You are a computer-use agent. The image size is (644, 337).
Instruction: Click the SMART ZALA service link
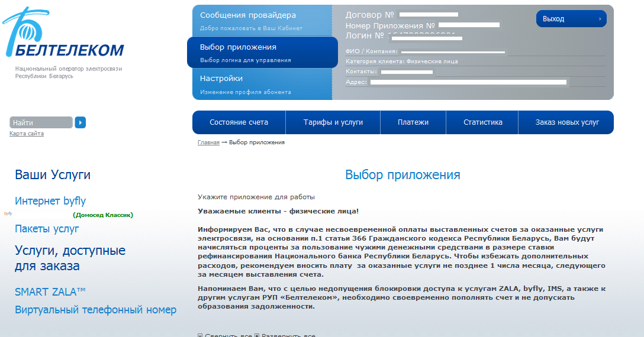(50, 291)
